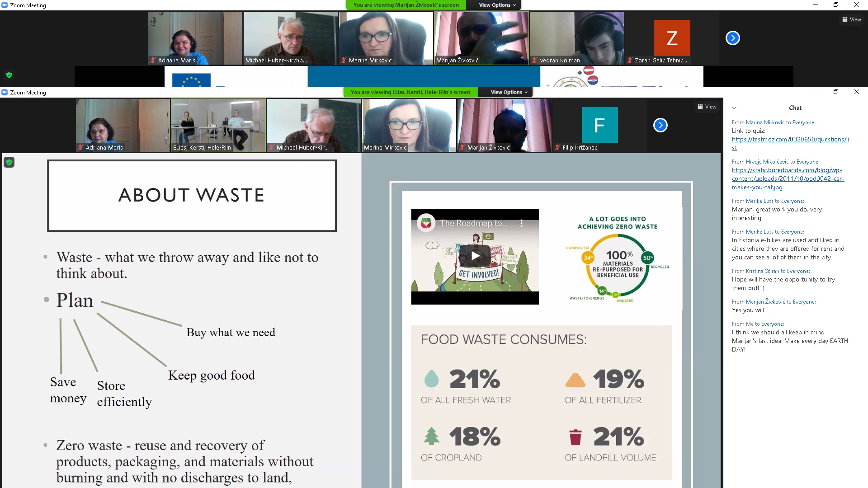Click the Chat panel title

point(795,108)
